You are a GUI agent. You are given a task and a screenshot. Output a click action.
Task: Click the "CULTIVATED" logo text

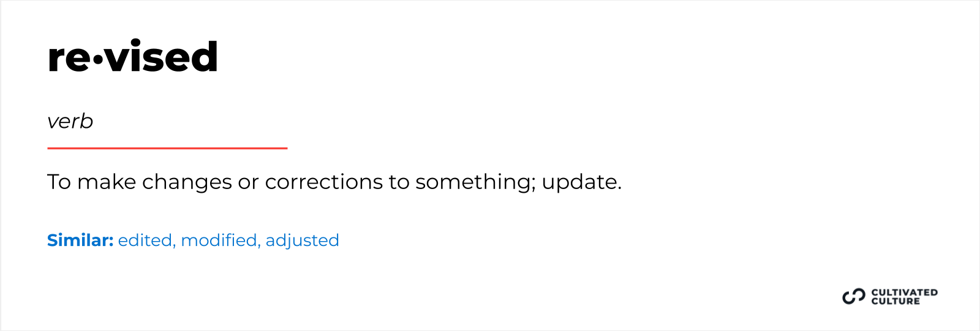[904, 292]
